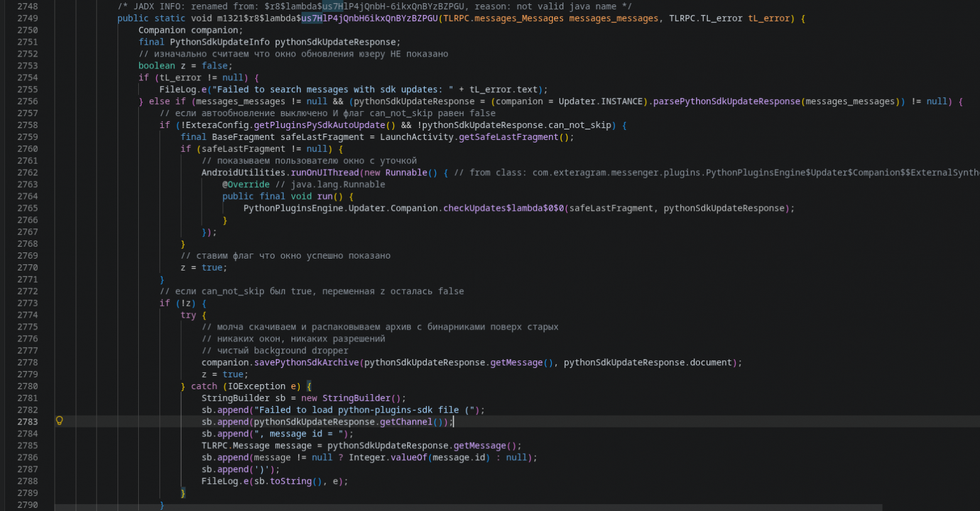Click "public final void run()" on line 2764
The width and height of the screenshot is (980, 511).
click(x=283, y=196)
